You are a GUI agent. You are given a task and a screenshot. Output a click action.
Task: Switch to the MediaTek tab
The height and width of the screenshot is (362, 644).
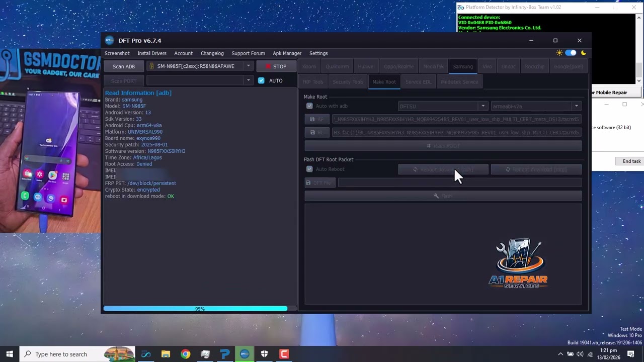[433, 66]
